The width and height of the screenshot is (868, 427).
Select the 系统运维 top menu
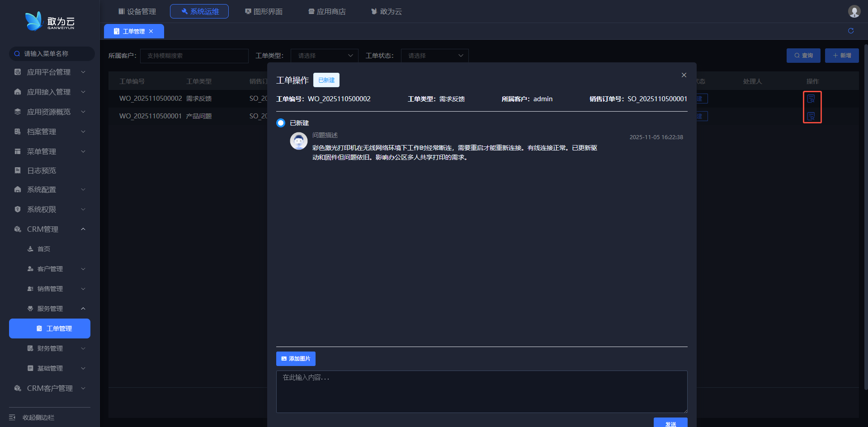(x=199, y=11)
